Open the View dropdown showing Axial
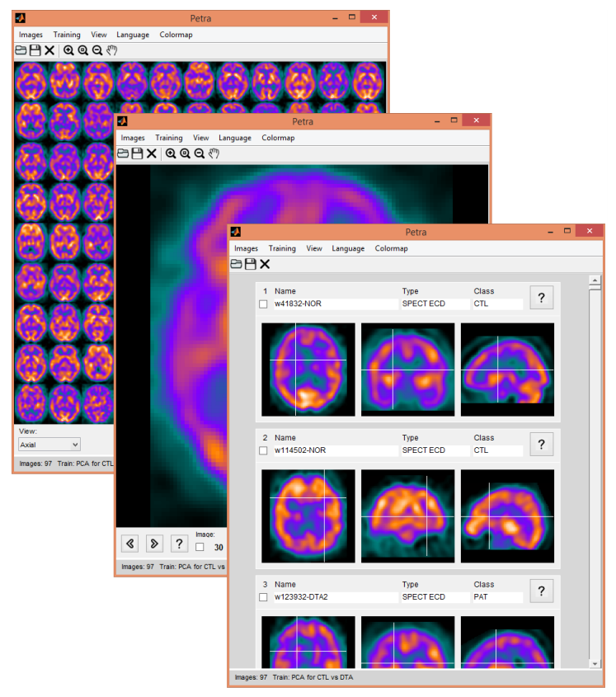This screenshot has height=697, width=616. (49, 445)
